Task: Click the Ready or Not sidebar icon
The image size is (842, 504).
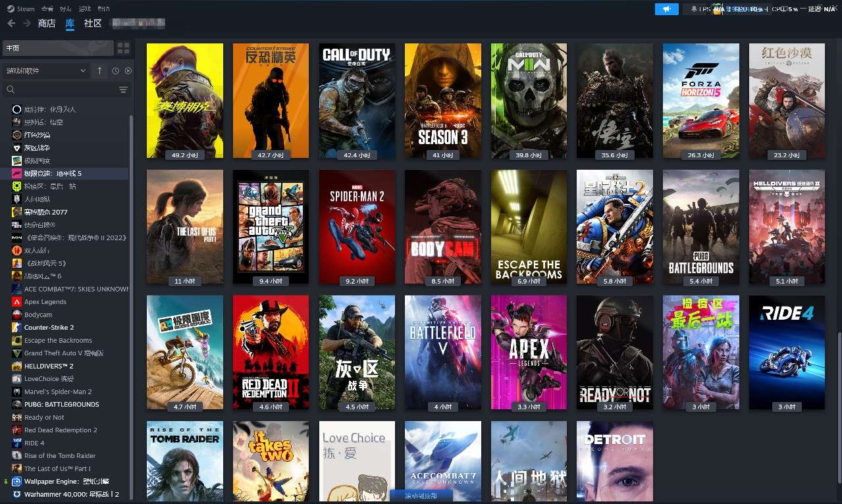Action: (x=17, y=417)
